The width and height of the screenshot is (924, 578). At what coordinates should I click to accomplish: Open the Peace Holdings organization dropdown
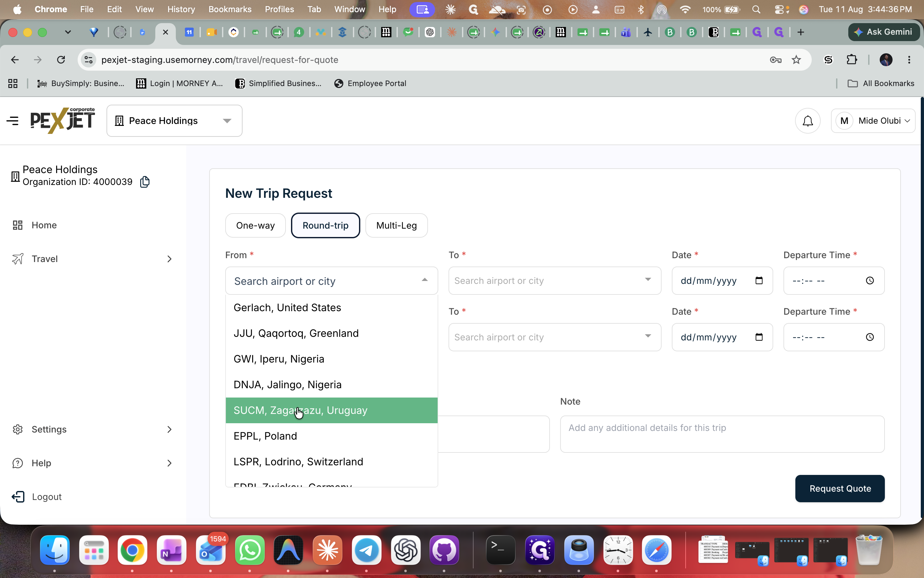(175, 121)
